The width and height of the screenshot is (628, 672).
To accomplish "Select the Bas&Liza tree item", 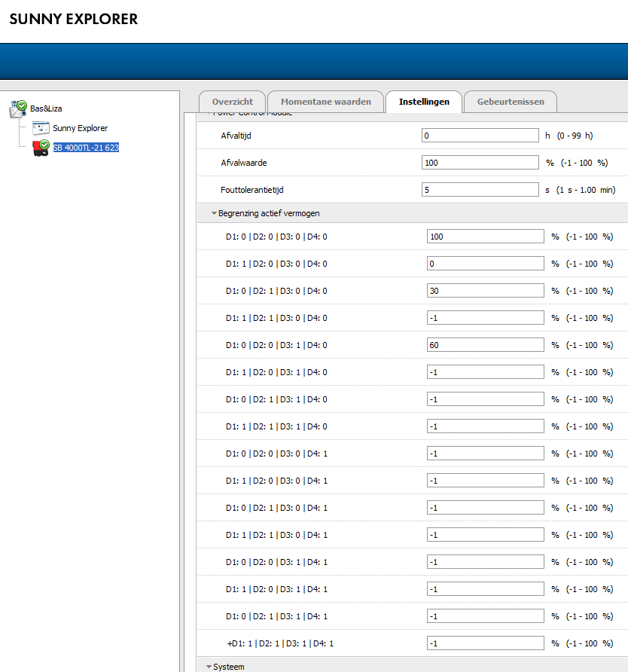I will pyautogui.click(x=46, y=108).
